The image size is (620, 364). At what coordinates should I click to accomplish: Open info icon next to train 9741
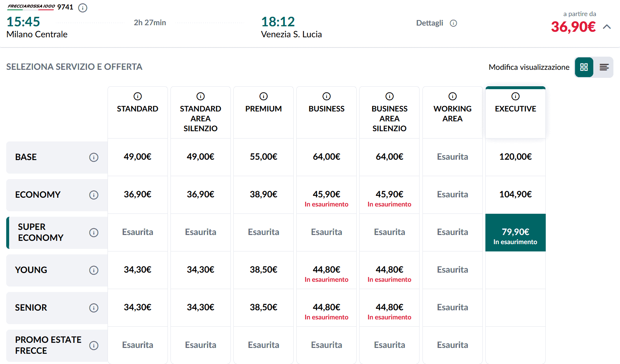click(x=83, y=8)
